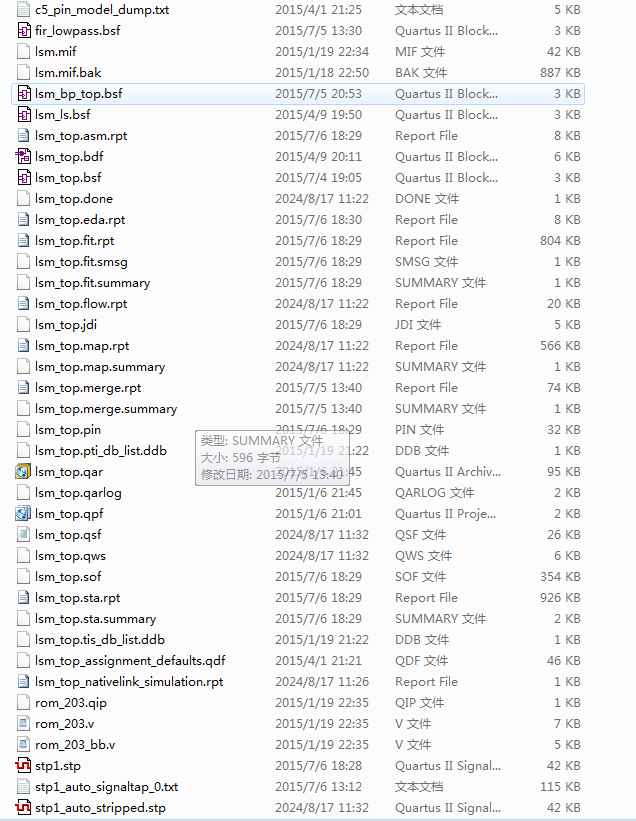Viewport: 636px width, 821px height.
Task: Select file name lsm_top.done
Action: [74, 199]
